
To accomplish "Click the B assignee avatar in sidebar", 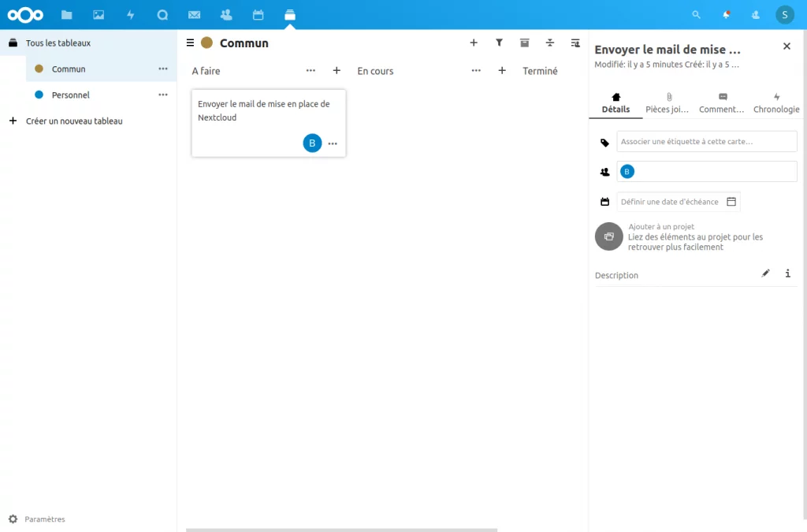I will point(627,171).
